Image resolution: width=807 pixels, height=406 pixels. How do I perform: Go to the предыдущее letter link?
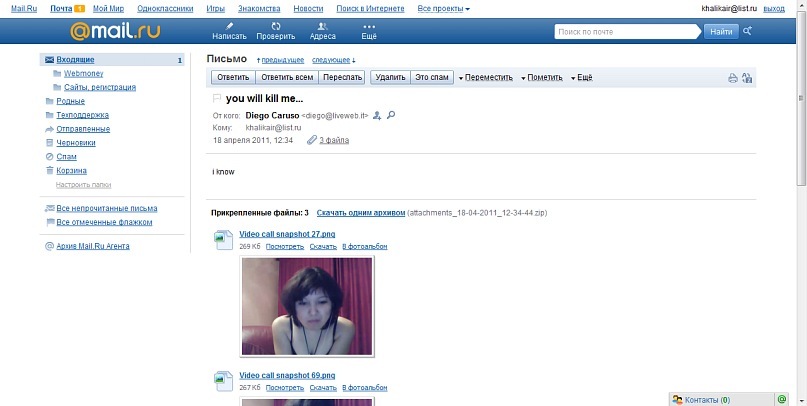(x=283, y=60)
